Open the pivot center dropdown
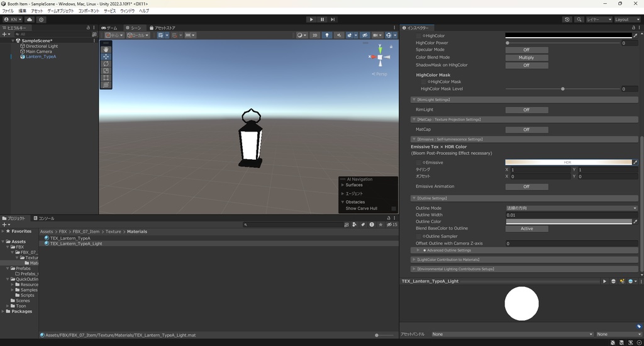 [114, 35]
